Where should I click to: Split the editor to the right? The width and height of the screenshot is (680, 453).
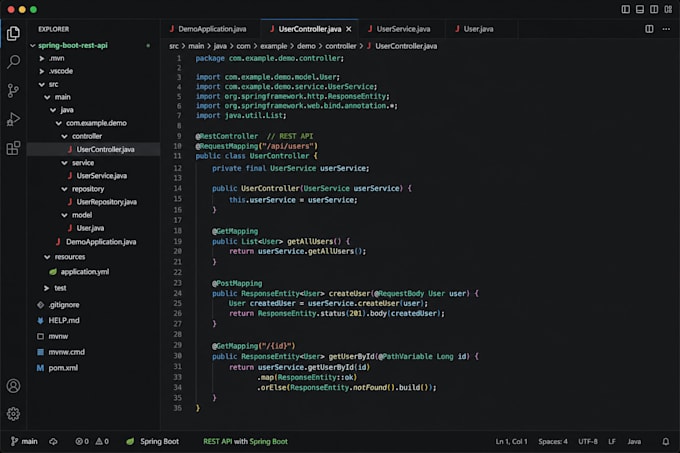pyautogui.click(x=649, y=29)
